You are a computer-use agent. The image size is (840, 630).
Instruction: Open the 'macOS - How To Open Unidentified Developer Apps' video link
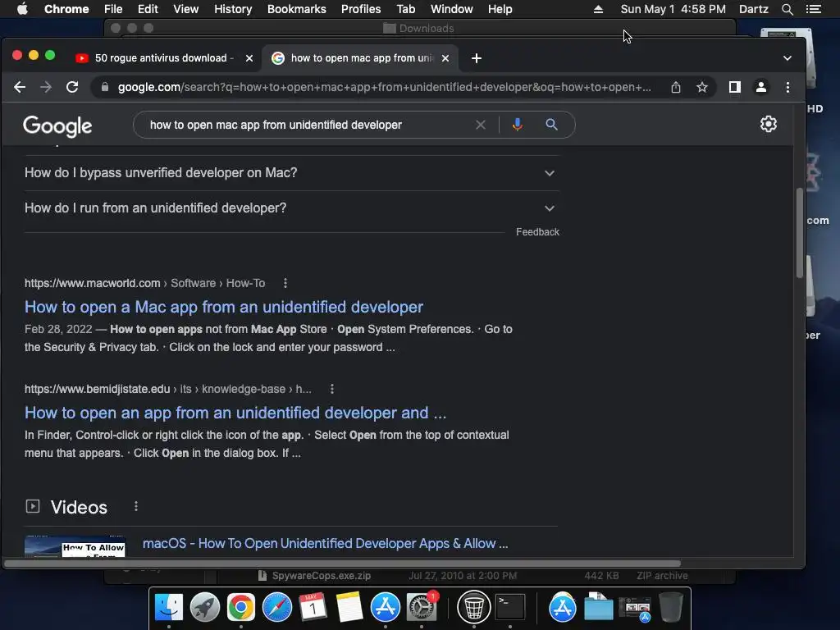click(x=325, y=543)
